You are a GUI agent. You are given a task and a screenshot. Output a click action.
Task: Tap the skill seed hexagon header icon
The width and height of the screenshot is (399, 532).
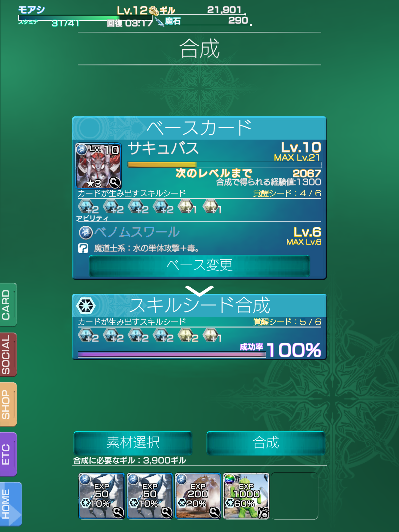86,306
